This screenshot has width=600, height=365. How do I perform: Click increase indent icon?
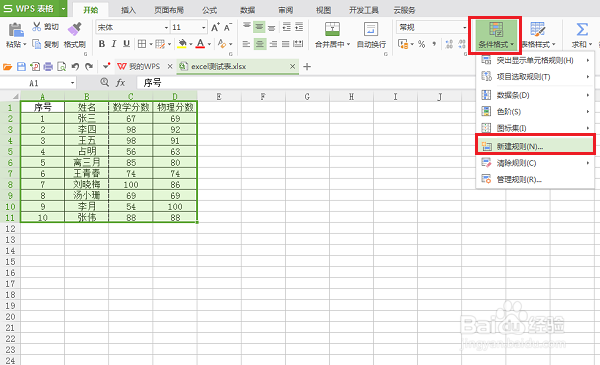[x=299, y=27]
